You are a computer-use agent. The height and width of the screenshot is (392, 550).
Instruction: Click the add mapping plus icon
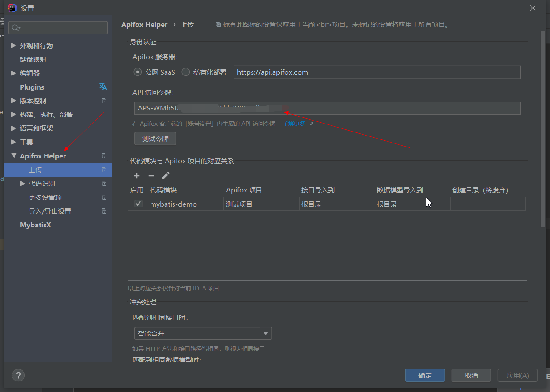click(x=137, y=176)
